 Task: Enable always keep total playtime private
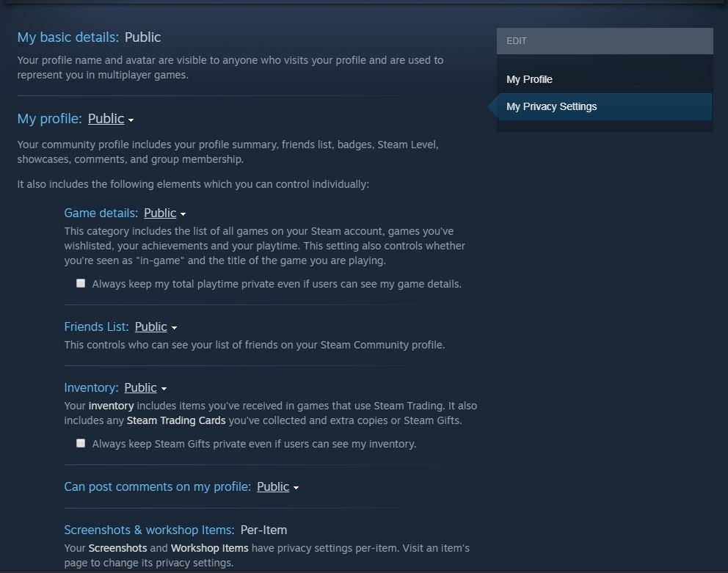[x=81, y=283]
